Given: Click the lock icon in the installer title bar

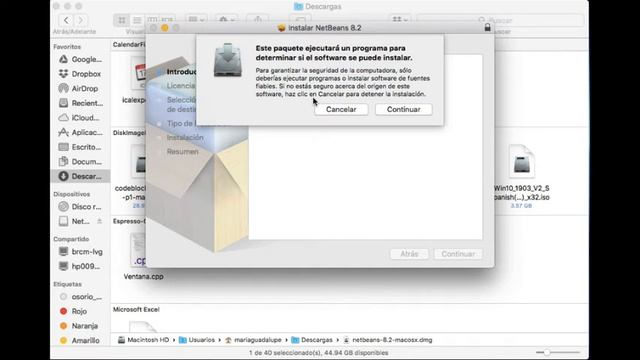Looking at the screenshot, I should (487, 27).
